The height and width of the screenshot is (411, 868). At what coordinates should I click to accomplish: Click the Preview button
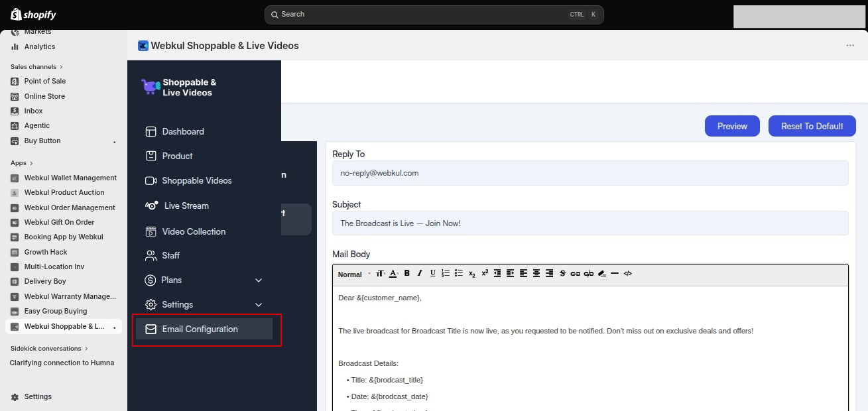click(732, 126)
